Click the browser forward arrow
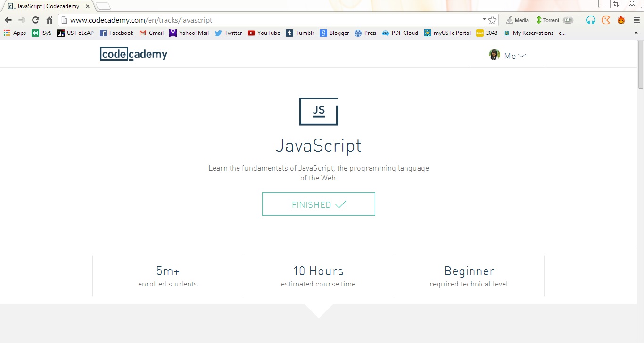 point(22,20)
